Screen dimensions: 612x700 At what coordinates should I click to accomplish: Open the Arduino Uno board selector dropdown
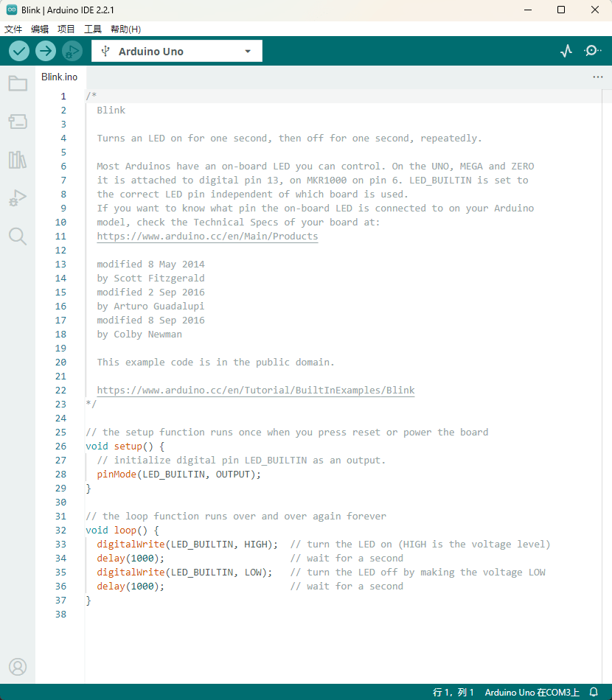[x=177, y=52]
